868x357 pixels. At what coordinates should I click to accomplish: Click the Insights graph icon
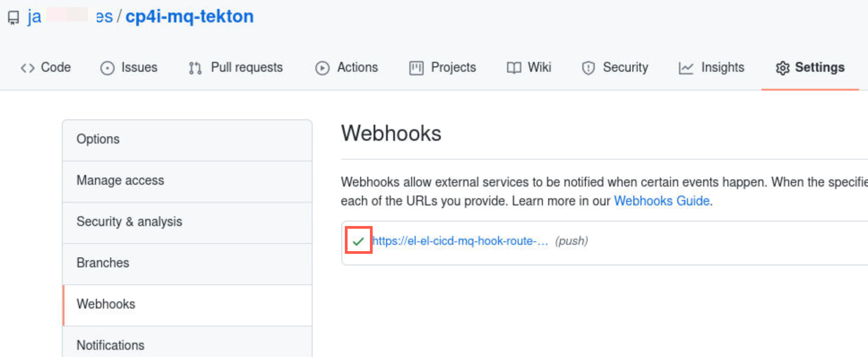coord(686,68)
